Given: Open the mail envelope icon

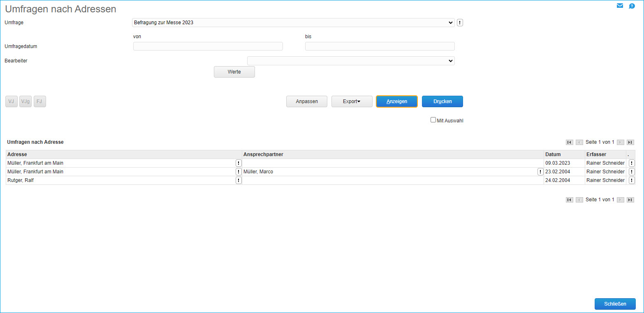Looking at the screenshot, I should click(x=620, y=6).
